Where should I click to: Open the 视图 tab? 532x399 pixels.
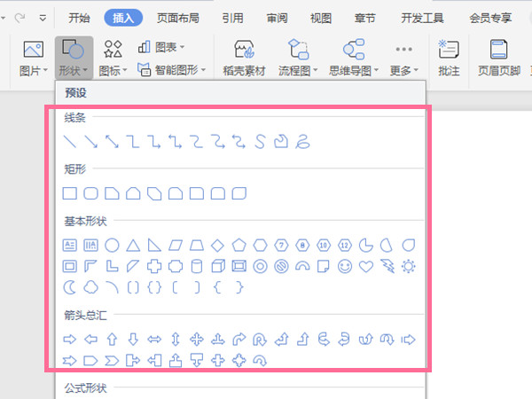pyautogui.click(x=321, y=18)
